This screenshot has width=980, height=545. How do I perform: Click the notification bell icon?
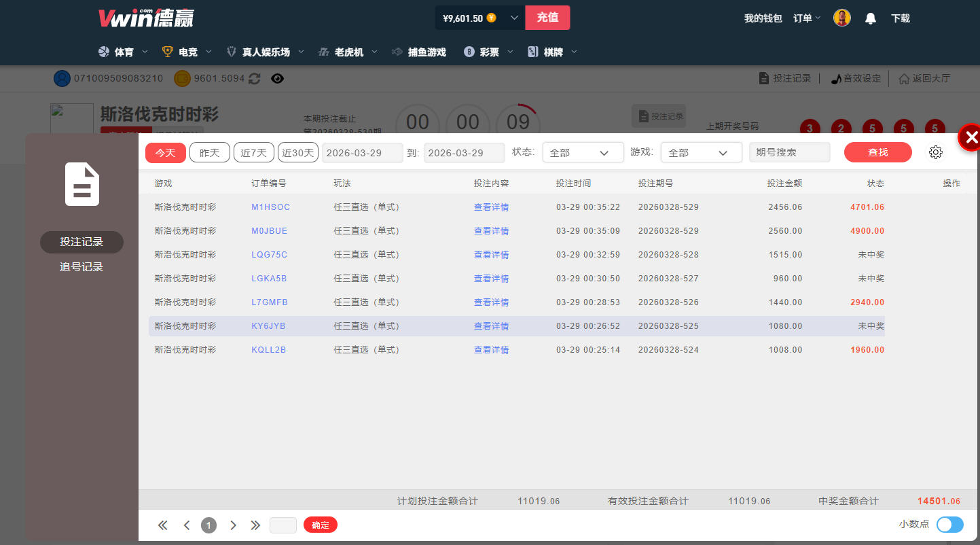click(x=870, y=18)
